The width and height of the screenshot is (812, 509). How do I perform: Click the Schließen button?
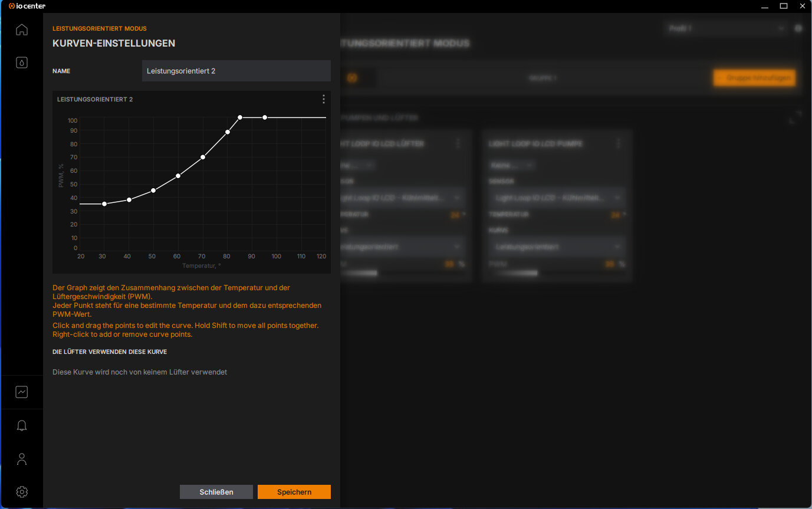216,492
